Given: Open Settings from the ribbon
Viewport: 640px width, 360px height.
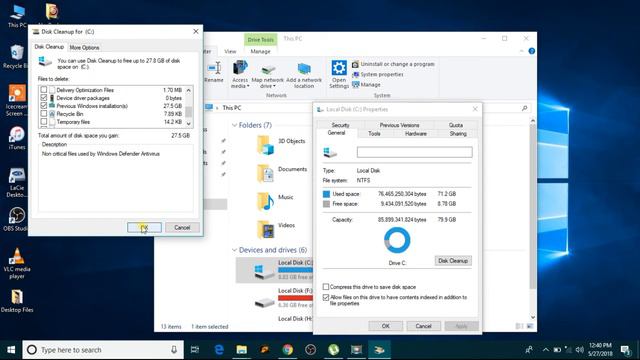Looking at the screenshot, I should point(339,75).
